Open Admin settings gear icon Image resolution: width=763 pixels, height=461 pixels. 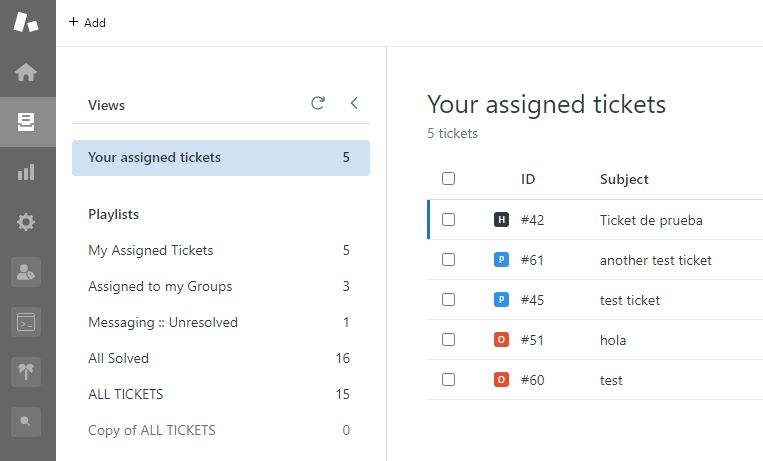click(27, 222)
